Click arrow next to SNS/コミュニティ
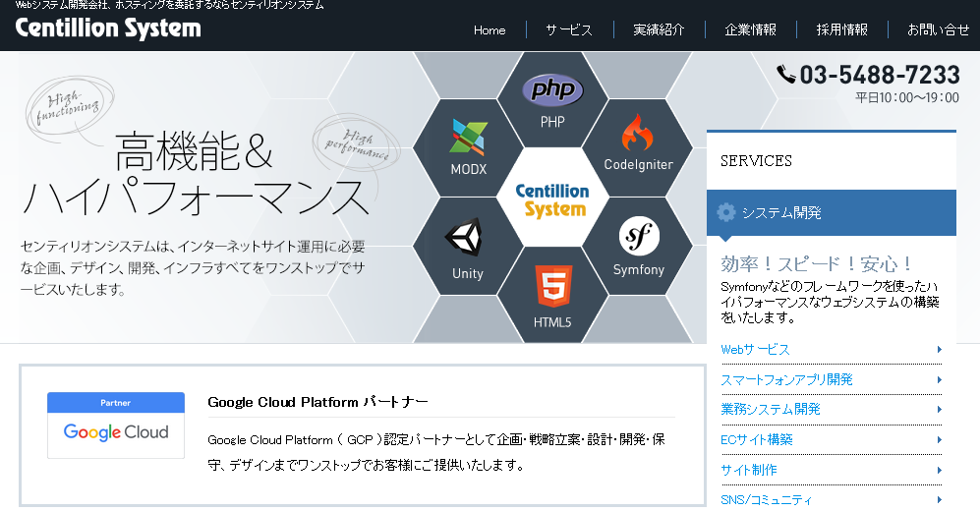This screenshot has width=980, height=511. pos(940,500)
